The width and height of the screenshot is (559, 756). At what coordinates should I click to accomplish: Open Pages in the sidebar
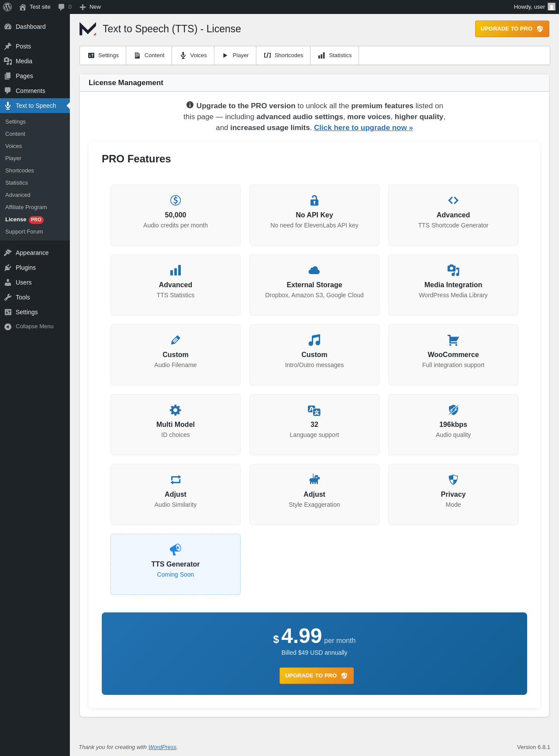click(x=35, y=76)
